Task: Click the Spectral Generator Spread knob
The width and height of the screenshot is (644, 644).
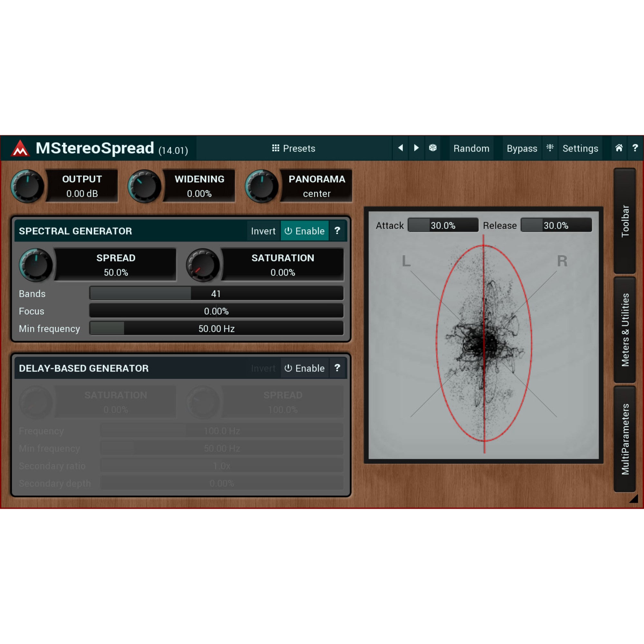Action: [36, 265]
